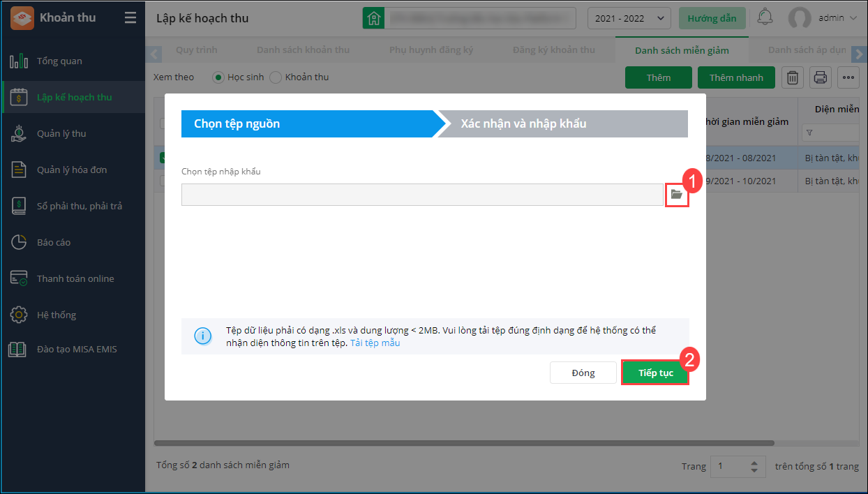This screenshot has width=868, height=494.
Task: Open the notification bell
Action: 765,17
